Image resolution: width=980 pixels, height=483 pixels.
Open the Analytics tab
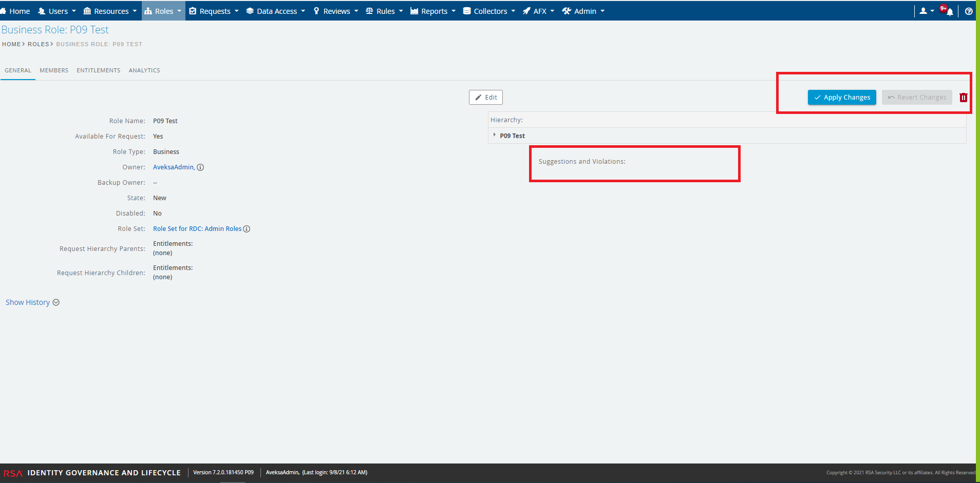pos(144,70)
